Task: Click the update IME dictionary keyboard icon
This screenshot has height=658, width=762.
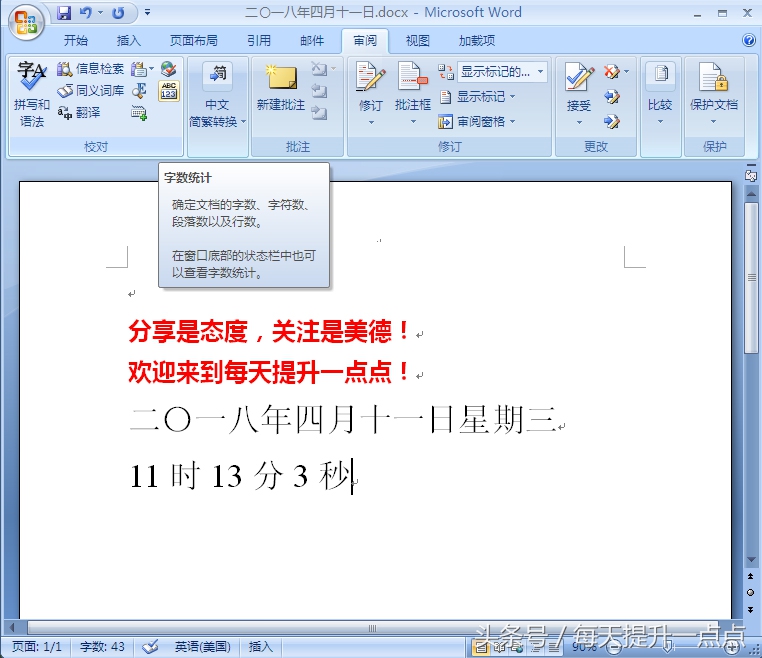Action: click(x=139, y=113)
